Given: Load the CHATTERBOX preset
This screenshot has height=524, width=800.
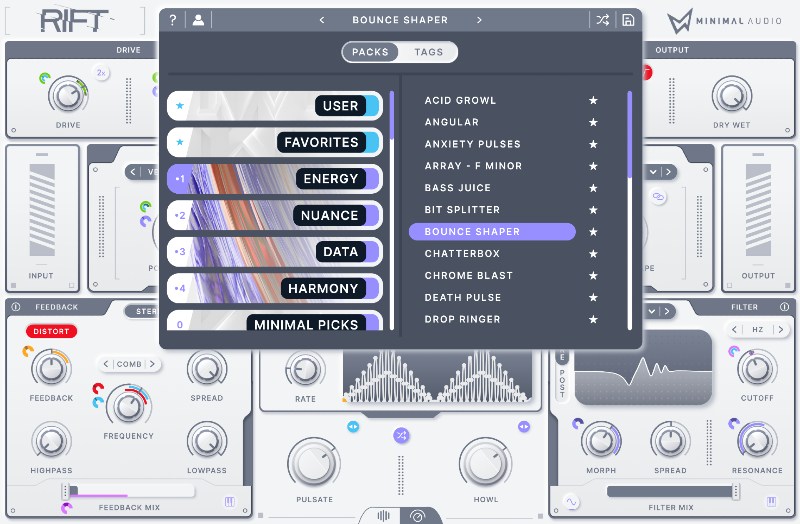Looking at the screenshot, I should point(462,254).
